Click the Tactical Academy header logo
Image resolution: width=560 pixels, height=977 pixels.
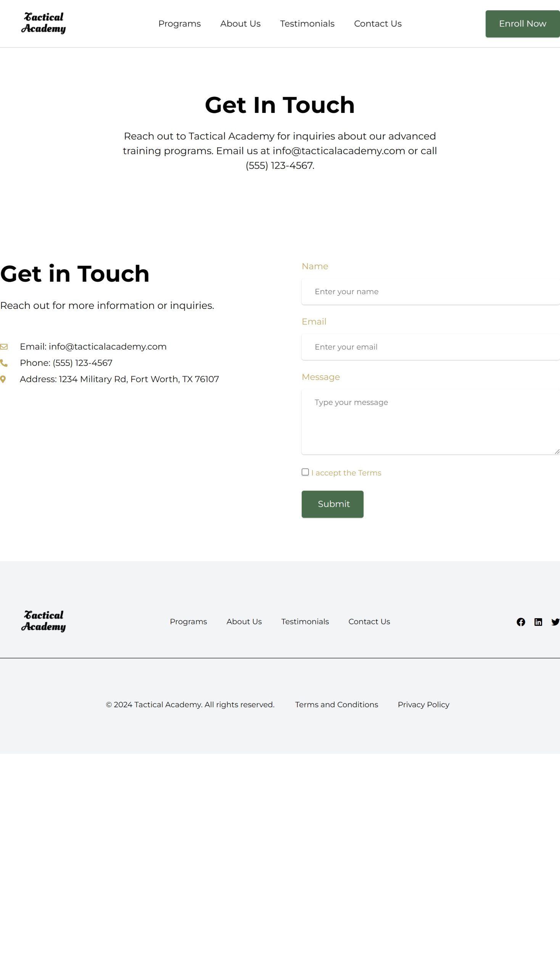(x=43, y=24)
